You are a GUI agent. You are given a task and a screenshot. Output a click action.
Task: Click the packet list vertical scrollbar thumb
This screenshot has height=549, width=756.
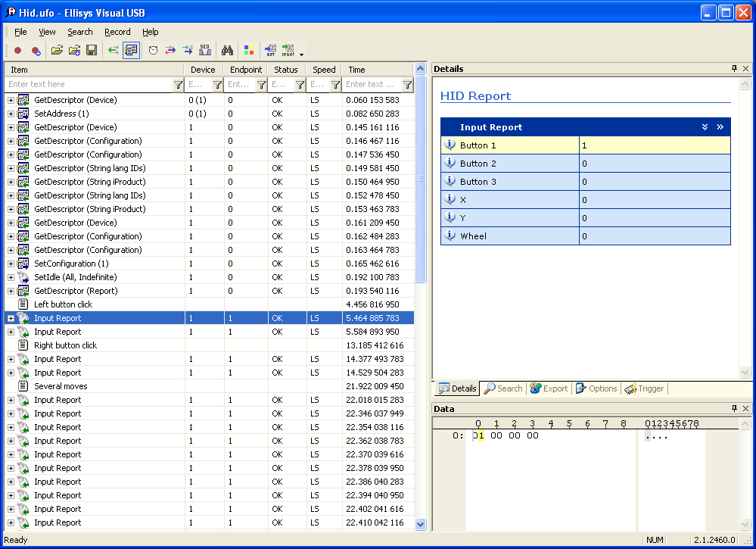point(420,179)
